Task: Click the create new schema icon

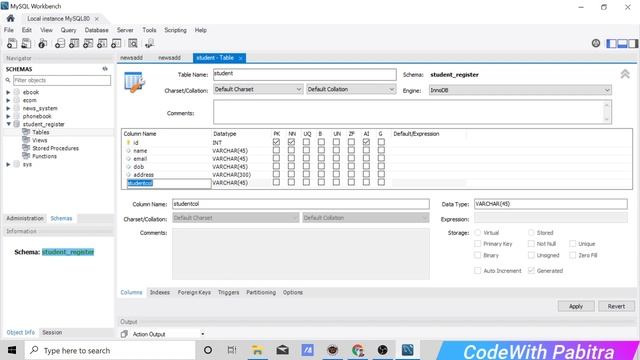Action: pos(60,43)
